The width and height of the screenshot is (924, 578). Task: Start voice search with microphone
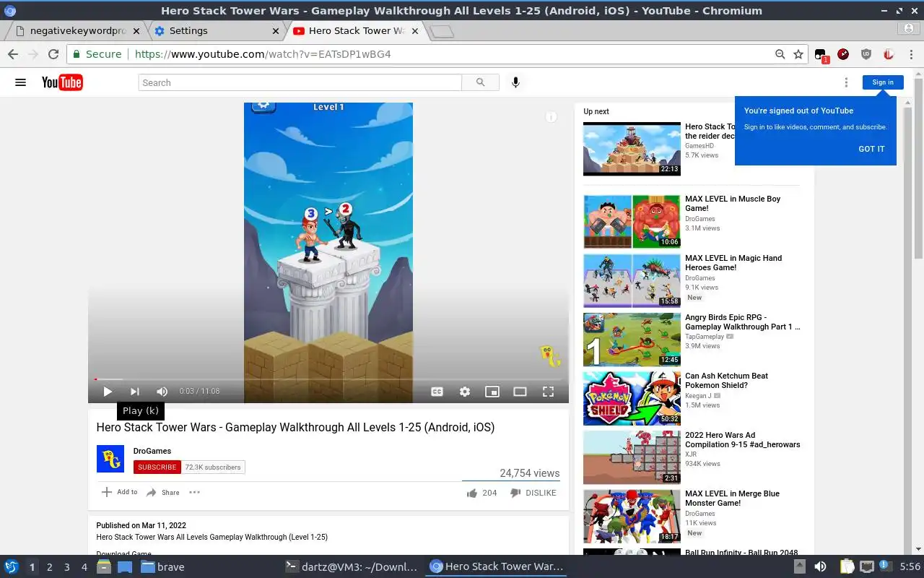tap(515, 82)
